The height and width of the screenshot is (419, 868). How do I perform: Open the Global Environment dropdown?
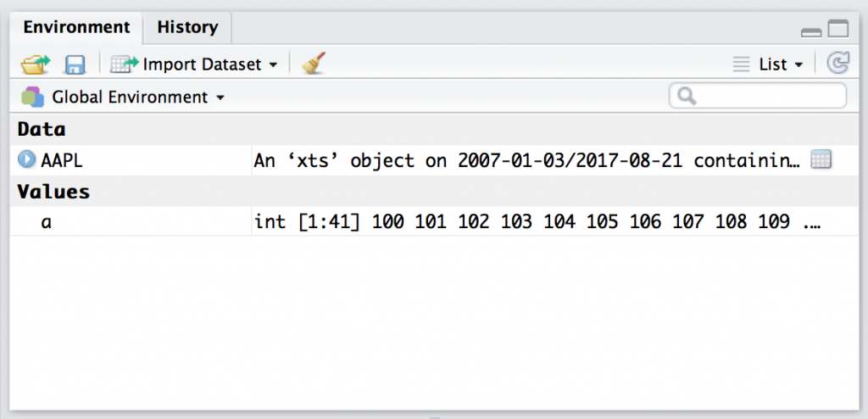point(123,98)
